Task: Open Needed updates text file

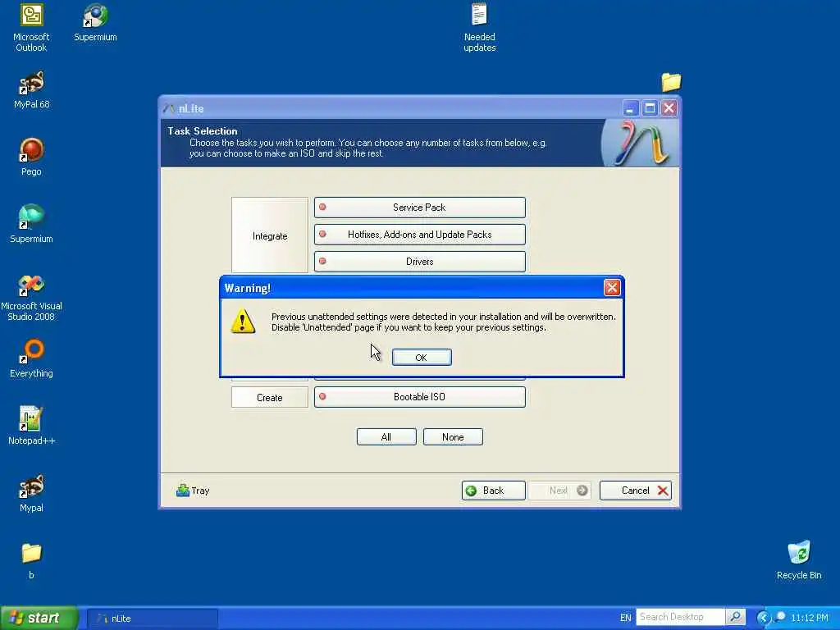Action: (479, 28)
